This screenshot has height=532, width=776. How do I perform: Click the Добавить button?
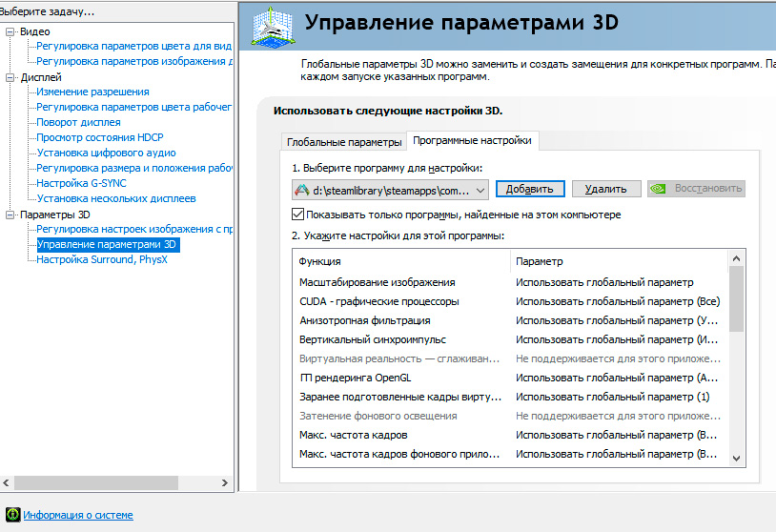click(x=529, y=189)
